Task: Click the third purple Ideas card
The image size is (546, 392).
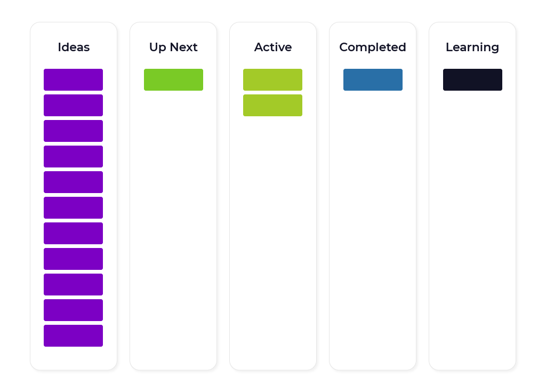Action: [73, 131]
